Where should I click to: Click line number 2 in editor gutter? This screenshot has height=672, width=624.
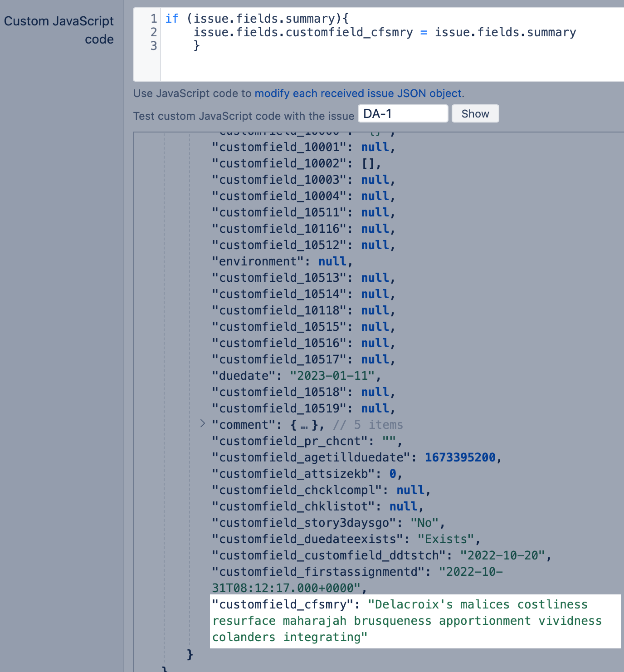[x=154, y=32]
